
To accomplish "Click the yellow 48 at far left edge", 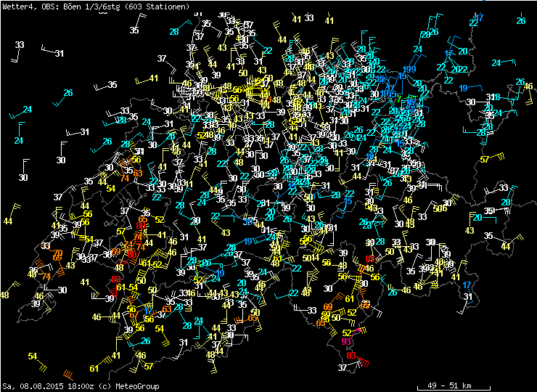I will pos(4,295).
